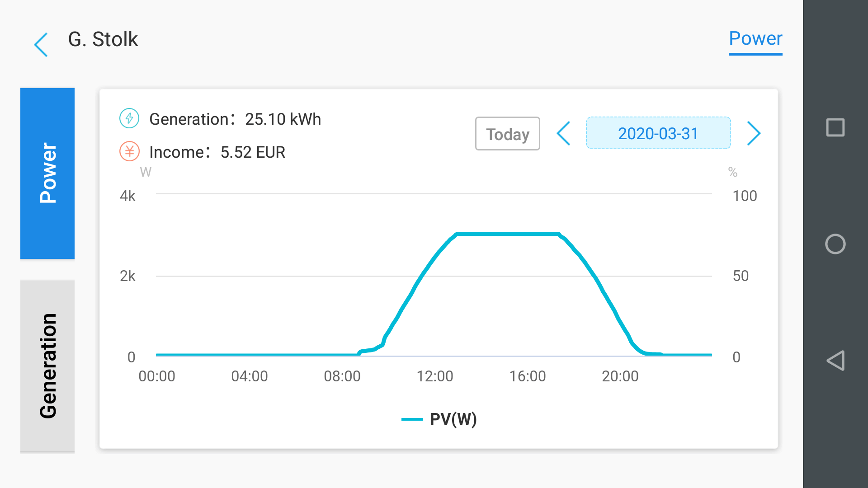Toggle the PV(W) legend series

coord(453,419)
